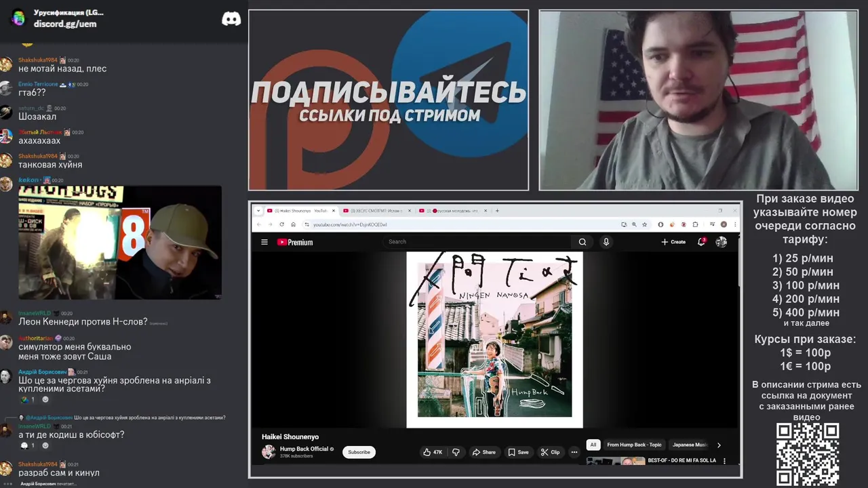Click the Clip button under the video
868x488 pixels.
click(551, 452)
